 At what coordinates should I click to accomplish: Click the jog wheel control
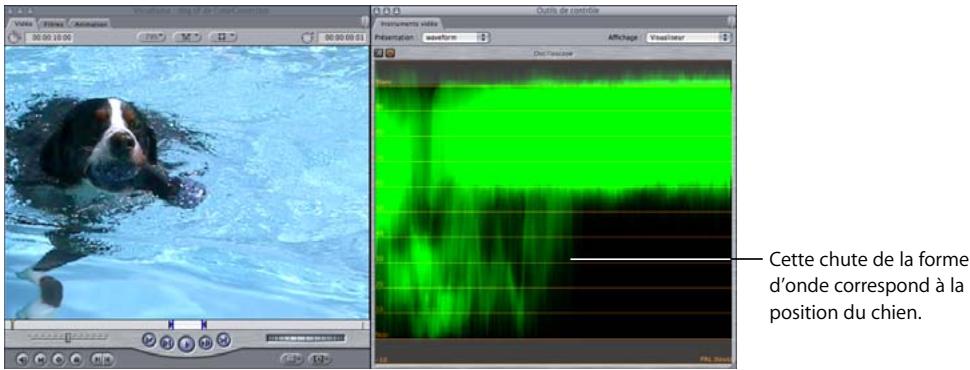[306, 338]
